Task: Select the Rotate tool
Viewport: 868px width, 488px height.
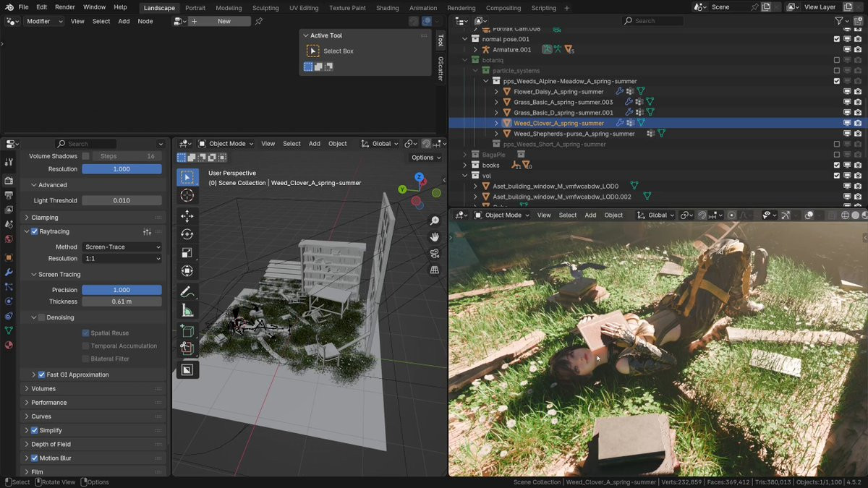Action: [187, 234]
